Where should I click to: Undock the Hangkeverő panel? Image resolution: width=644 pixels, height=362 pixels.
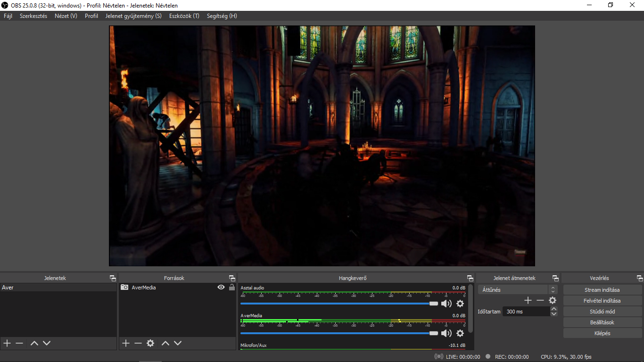point(470,278)
